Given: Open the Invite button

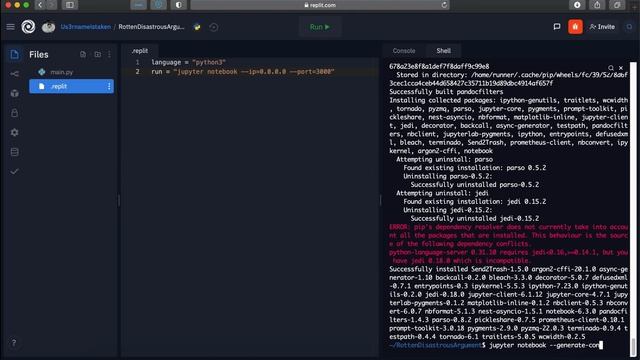Looking at the screenshot, I should coord(602,27).
